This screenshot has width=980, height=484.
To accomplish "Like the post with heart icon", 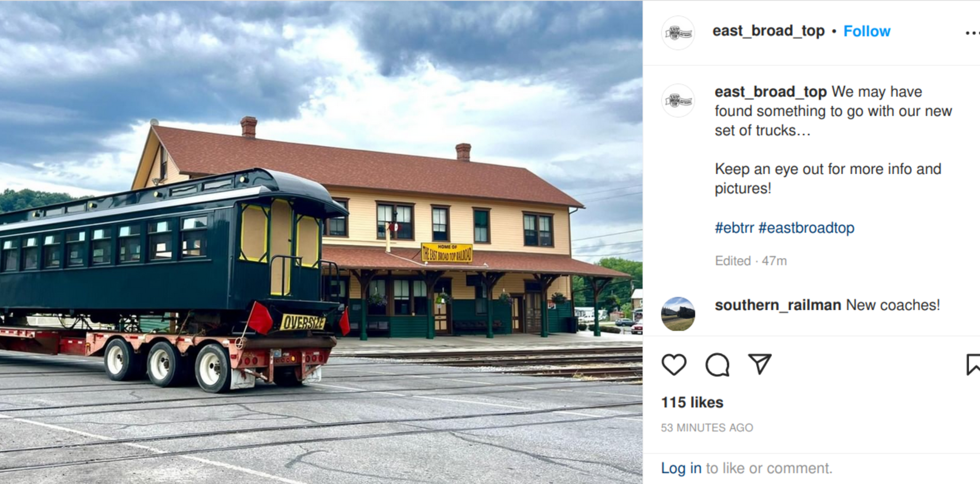I will (674, 364).
